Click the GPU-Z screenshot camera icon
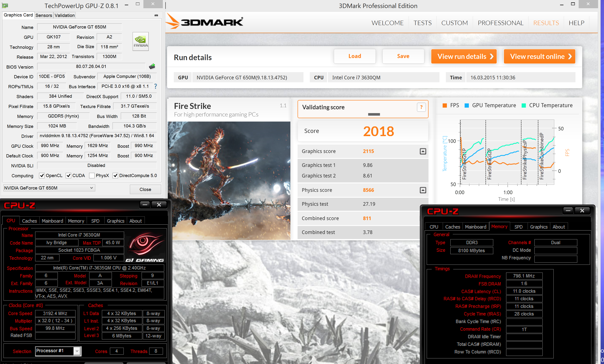 click(156, 15)
